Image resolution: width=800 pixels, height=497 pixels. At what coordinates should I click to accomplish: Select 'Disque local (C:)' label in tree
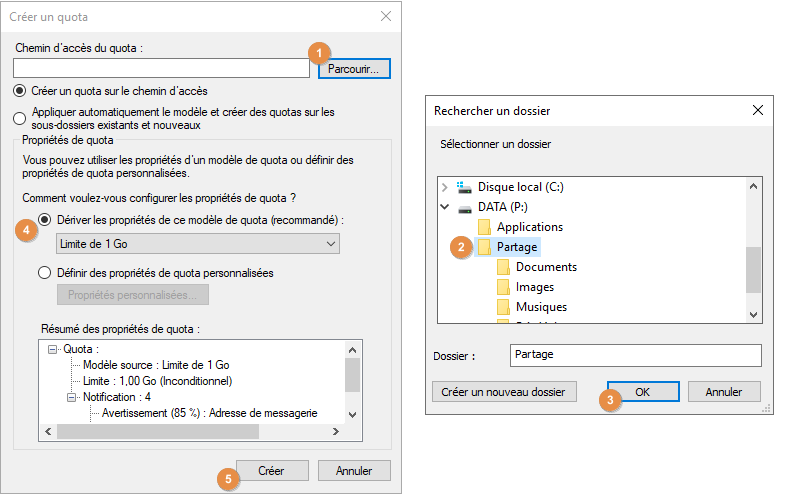520,187
